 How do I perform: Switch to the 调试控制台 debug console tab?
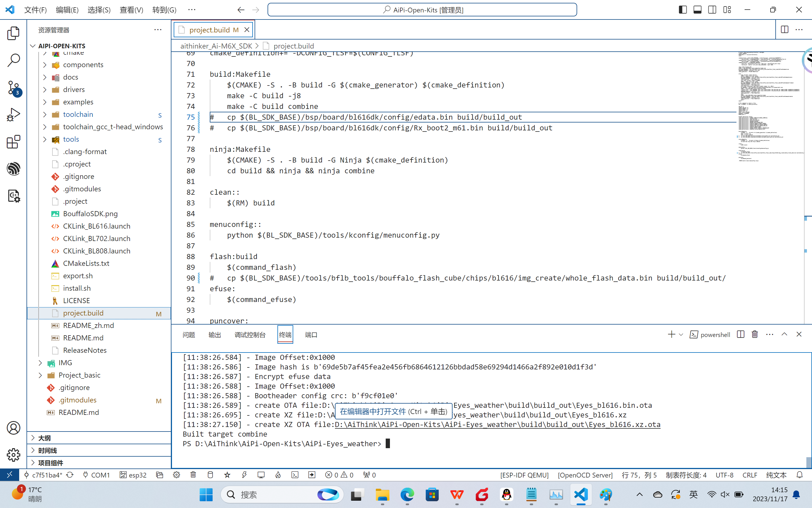pyautogui.click(x=250, y=335)
